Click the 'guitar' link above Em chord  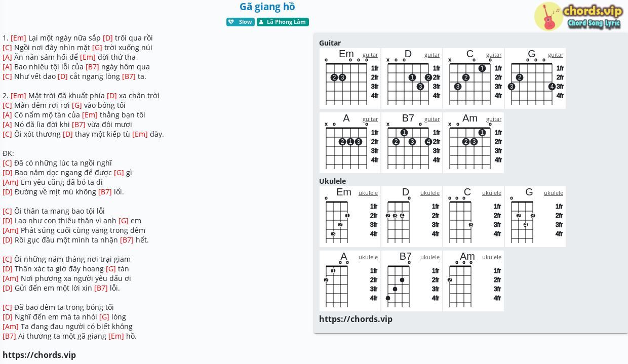(x=370, y=55)
